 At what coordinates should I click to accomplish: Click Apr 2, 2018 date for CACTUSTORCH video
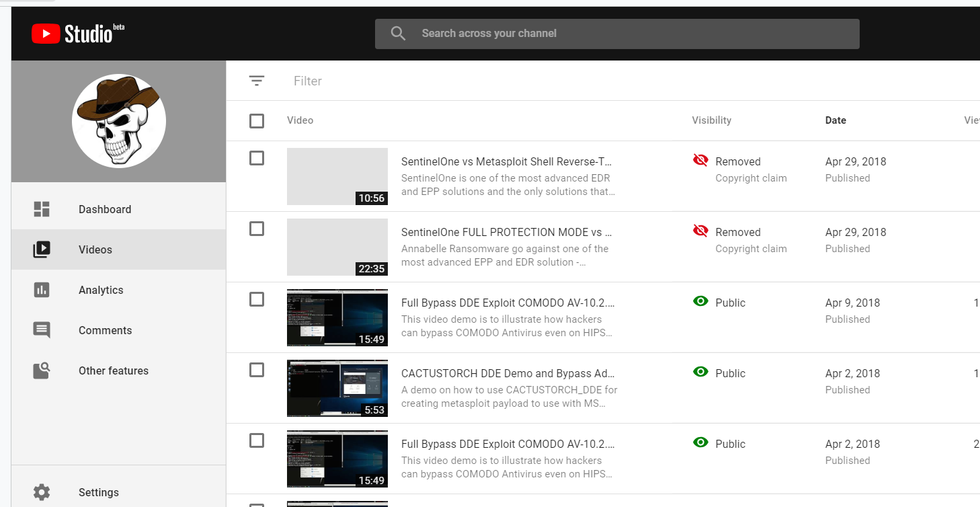[853, 373]
